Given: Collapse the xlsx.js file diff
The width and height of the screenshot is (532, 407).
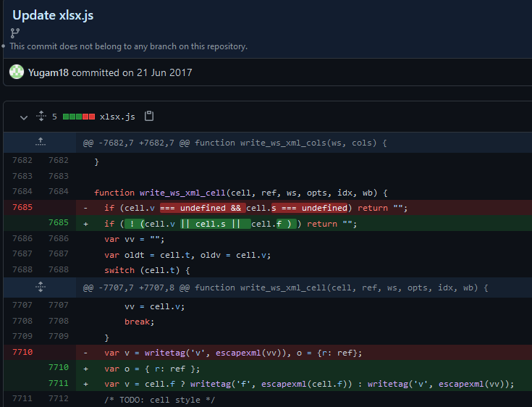Looking at the screenshot, I should coord(24,117).
